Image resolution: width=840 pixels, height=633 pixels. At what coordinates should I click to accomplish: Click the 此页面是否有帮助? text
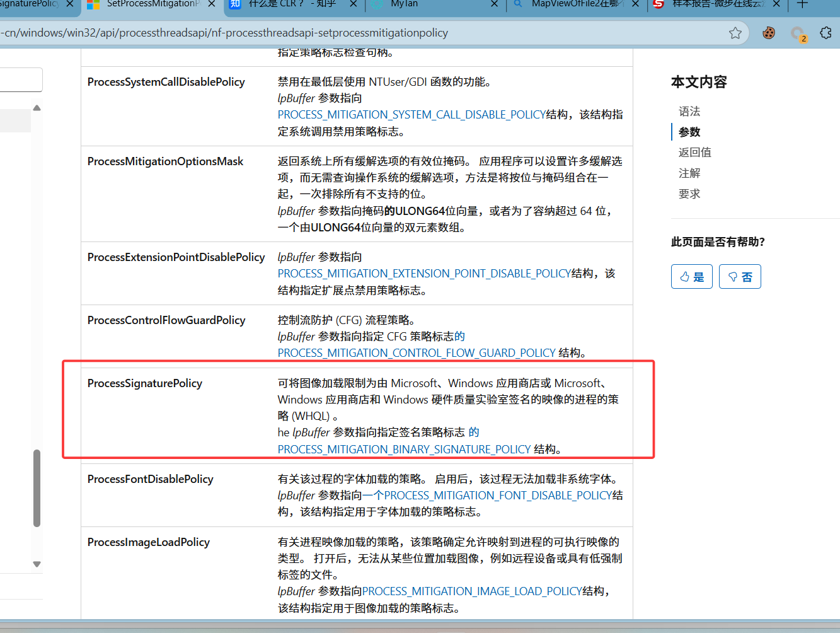tap(718, 242)
